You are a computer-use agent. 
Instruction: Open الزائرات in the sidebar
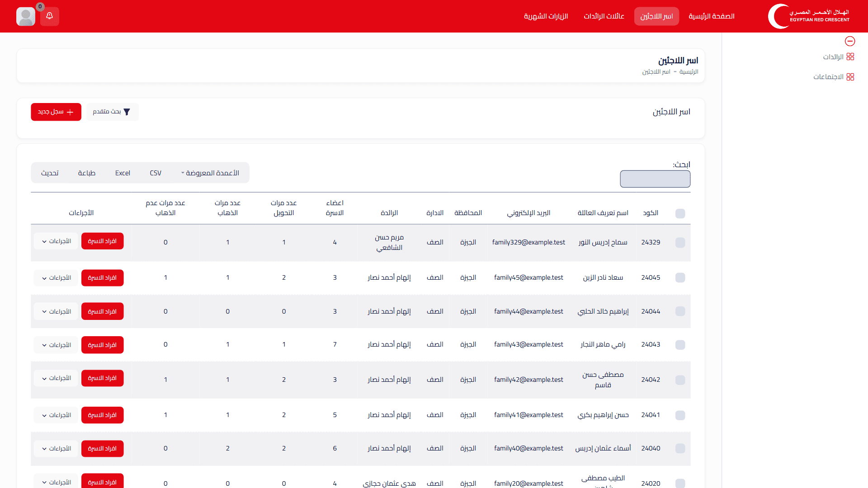[x=833, y=57]
